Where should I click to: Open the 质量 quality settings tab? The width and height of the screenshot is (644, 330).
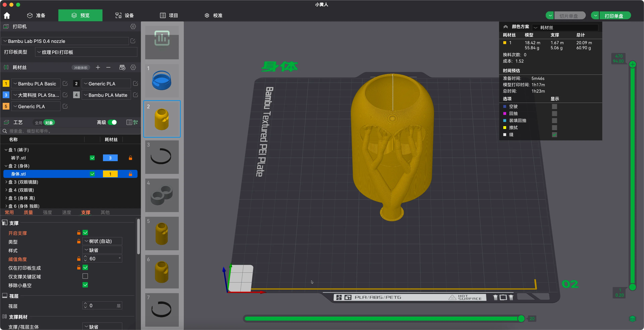(28, 212)
